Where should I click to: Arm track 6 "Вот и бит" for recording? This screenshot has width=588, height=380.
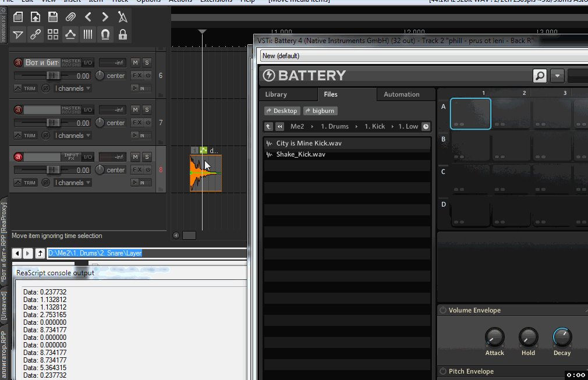(x=18, y=63)
